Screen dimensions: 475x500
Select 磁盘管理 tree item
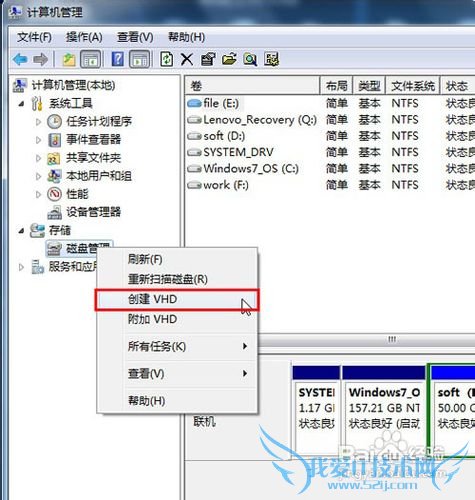[x=79, y=248]
